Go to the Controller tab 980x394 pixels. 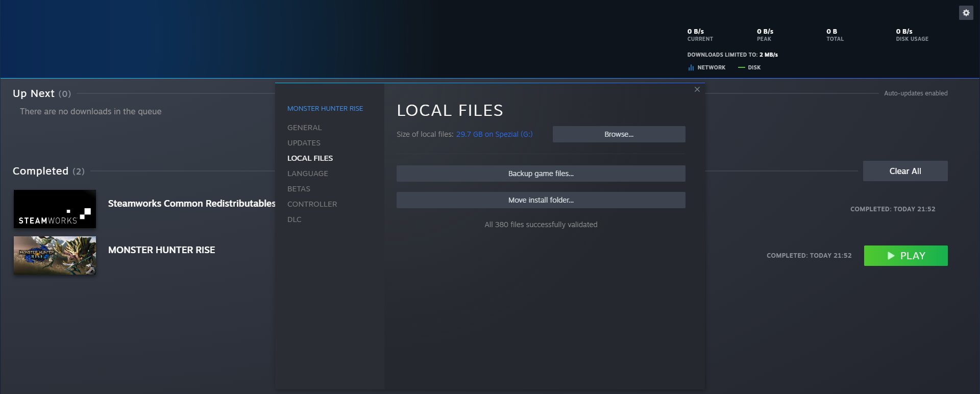click(x=312, y=204)
